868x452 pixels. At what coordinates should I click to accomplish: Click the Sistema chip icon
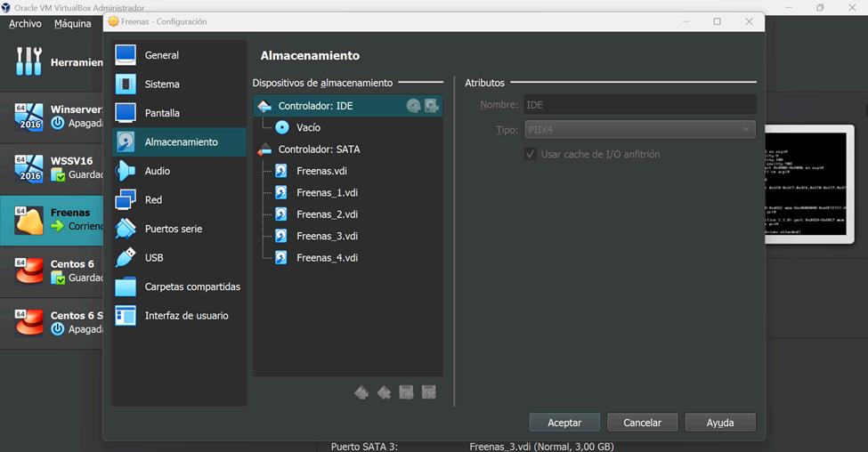pyautogui.click(x=126, y=85)
